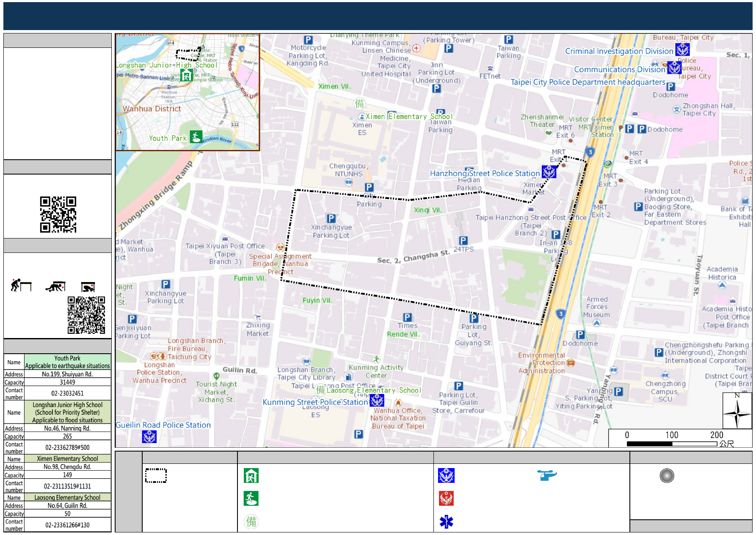Select 'Laosong Elementary School' table name cell
Image resolution: width=756 pixels, height=535 pixels.
67,498
